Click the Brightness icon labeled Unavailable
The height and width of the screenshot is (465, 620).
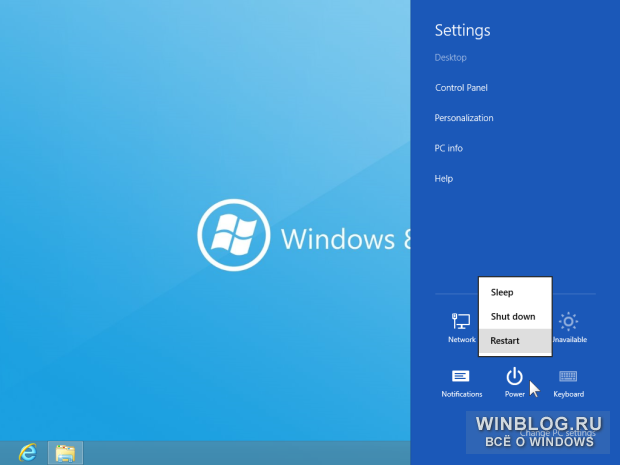click(x=569, y=327)
